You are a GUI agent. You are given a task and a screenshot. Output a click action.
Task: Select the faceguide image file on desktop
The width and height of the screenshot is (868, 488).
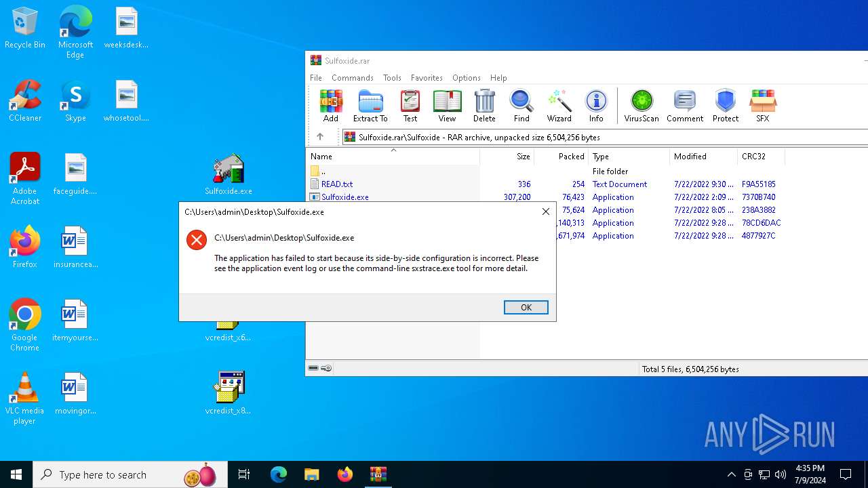point(75,174)
